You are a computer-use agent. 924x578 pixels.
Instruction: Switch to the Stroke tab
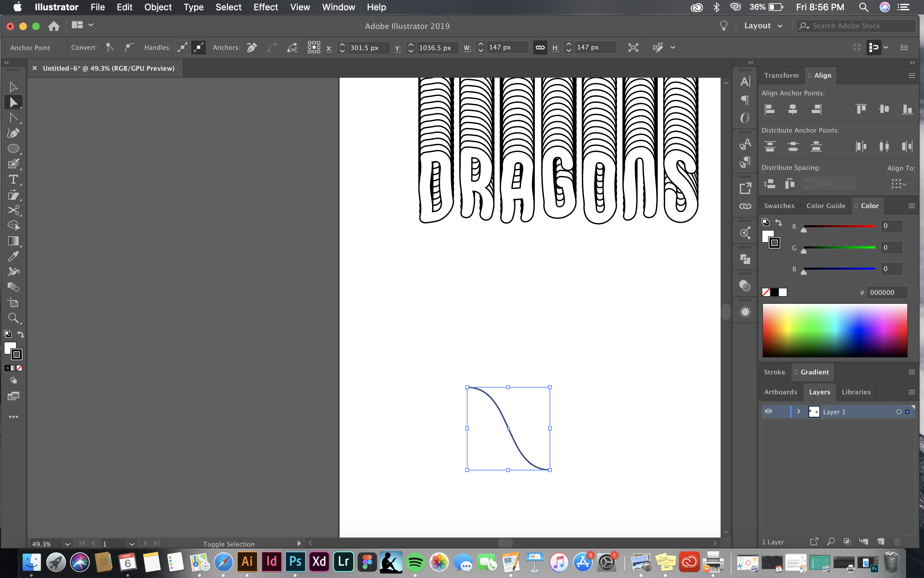click(774, 372)
